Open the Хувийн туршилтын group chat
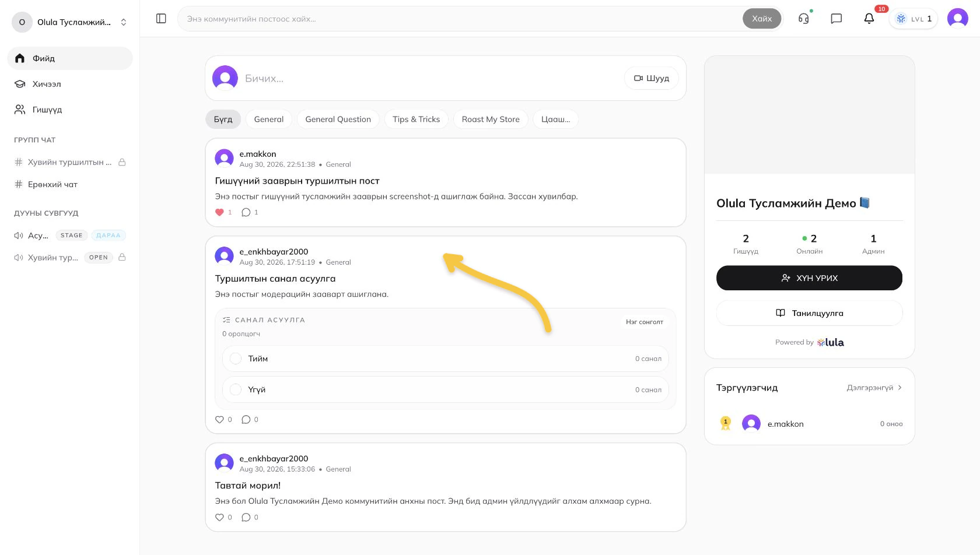980x555 pixels. (x=70, y=162)
